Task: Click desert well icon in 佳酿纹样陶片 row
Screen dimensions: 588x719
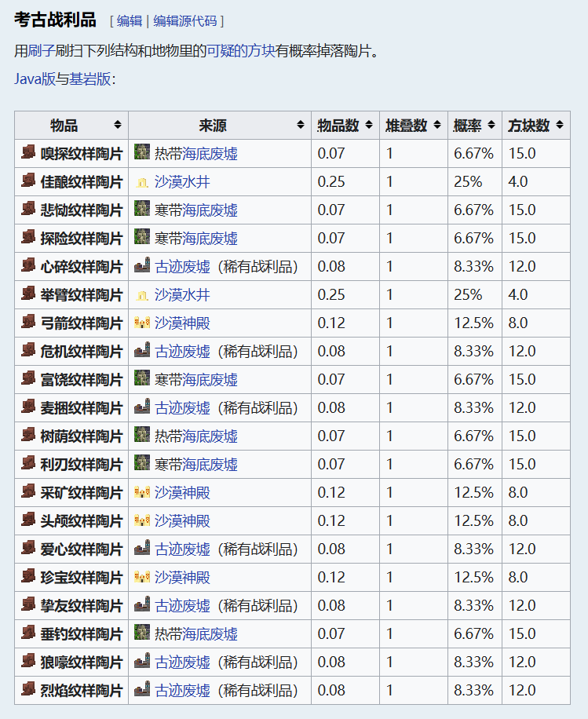Action: coord(142,183)
